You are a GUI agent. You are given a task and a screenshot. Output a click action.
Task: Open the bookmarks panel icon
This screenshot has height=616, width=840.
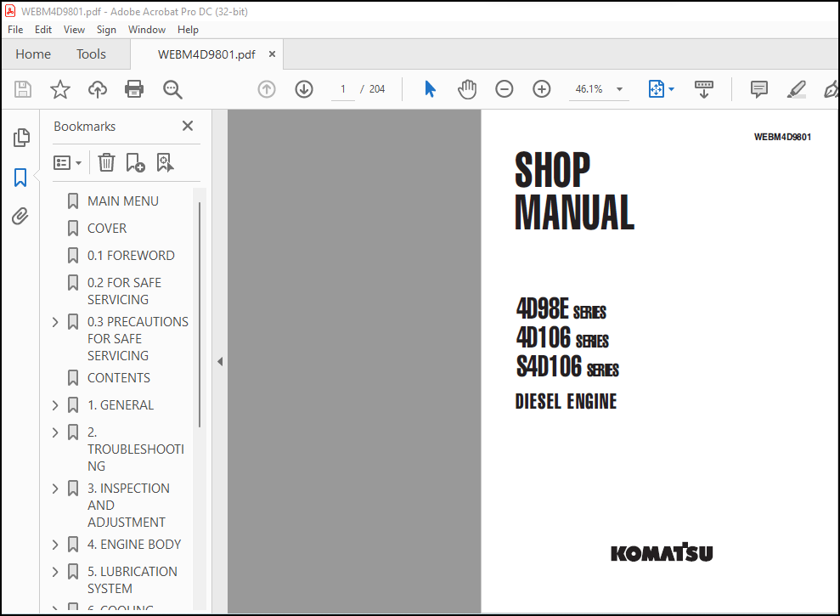click(x=20, y=178)
